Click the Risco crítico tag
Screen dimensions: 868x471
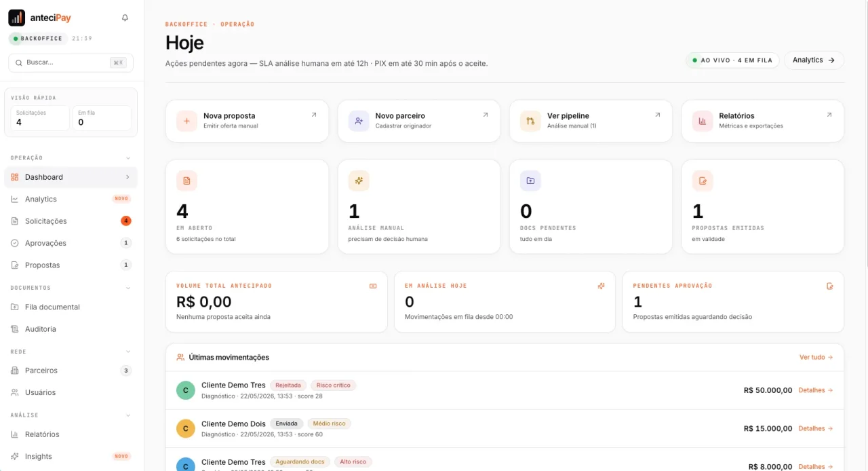(x=334, y=385)
